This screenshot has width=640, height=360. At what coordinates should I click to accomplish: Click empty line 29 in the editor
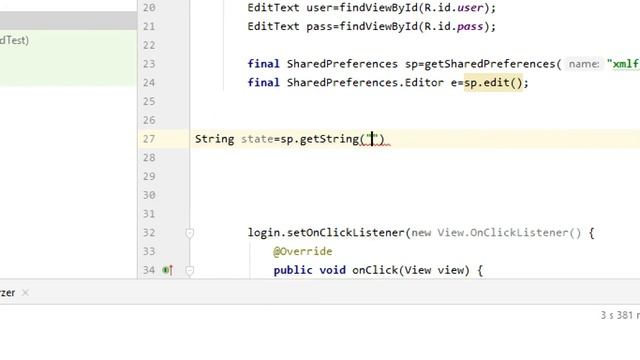(415, 176)
